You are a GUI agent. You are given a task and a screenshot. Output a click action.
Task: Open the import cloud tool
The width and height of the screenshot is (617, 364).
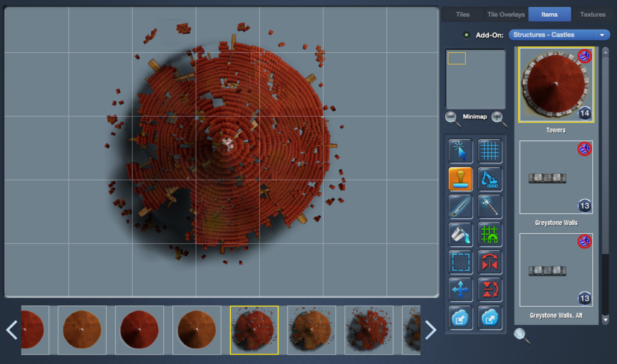pos(460,318)
